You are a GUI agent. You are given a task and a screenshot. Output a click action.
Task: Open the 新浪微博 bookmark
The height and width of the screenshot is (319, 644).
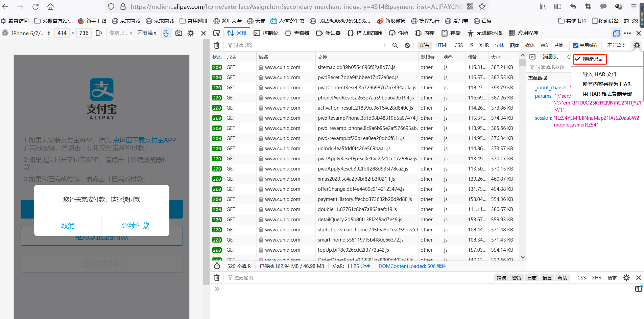click(391, 21)
